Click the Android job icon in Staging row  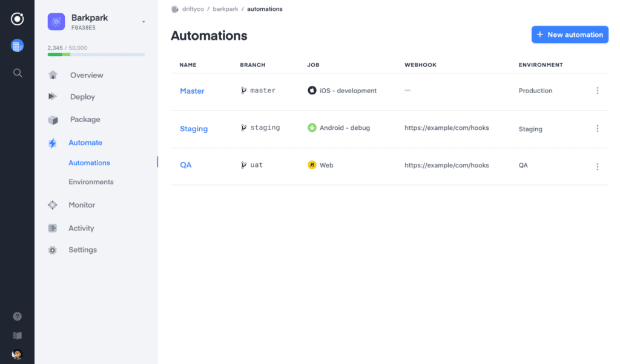click(312, 128)
